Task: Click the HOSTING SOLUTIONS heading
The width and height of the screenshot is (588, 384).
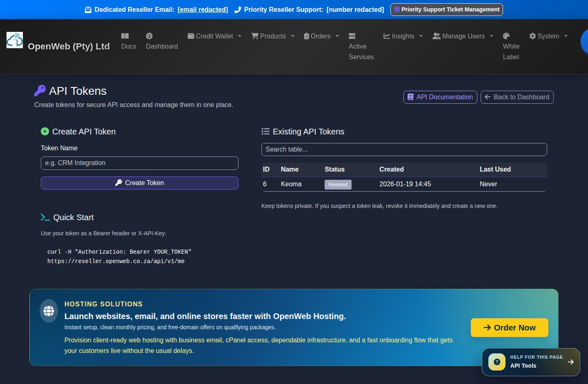Action: pyautogui.click(x=104, y=304)
